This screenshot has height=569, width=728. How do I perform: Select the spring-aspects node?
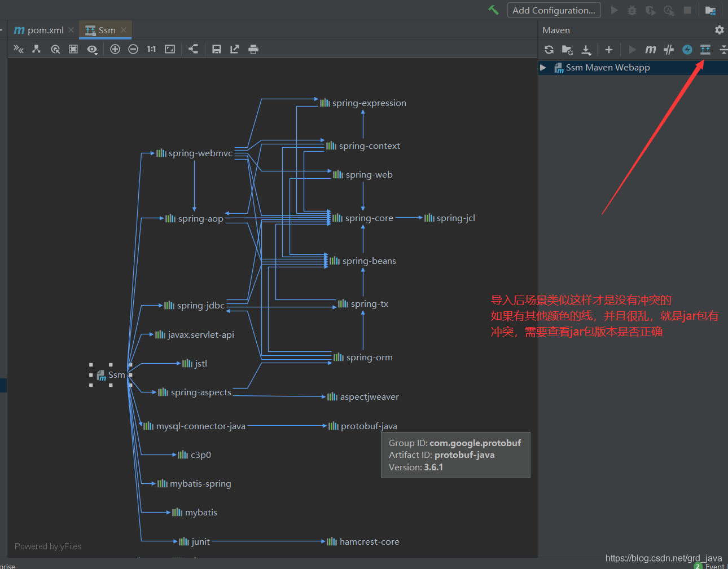194,392
